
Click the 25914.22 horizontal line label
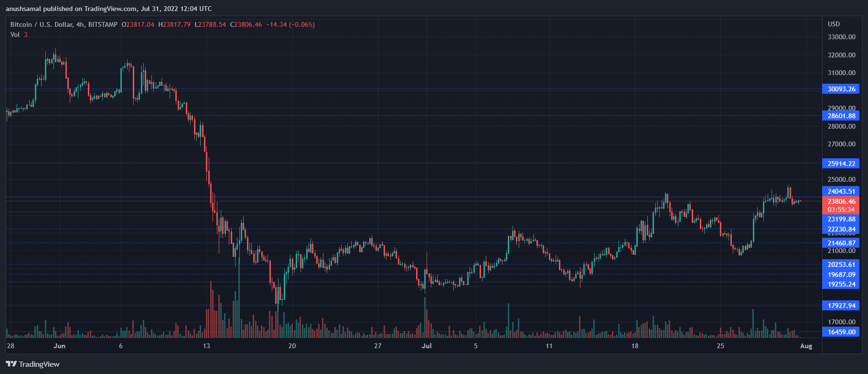(841, 164)
